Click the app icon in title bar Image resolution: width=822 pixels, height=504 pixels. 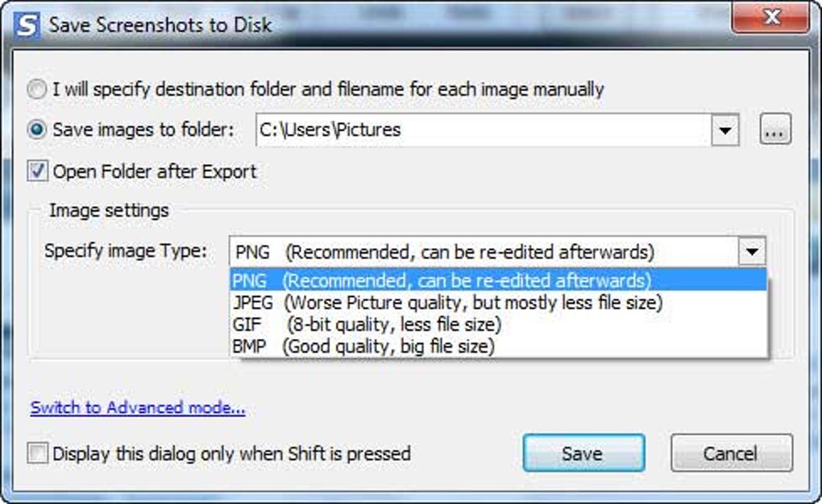pos(27,25)
